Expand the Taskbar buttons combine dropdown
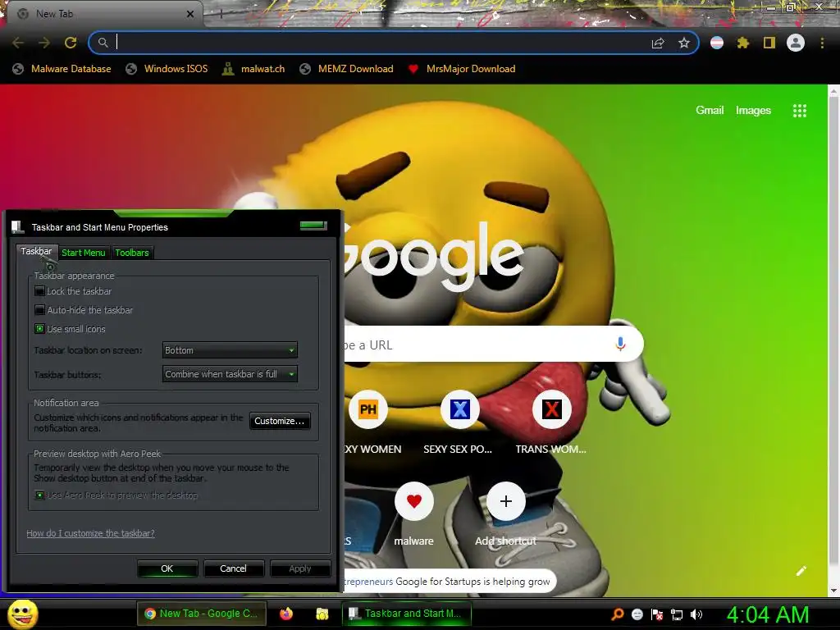Image resolution: width=840 pixels, height=630 pixels. point(230,374)
